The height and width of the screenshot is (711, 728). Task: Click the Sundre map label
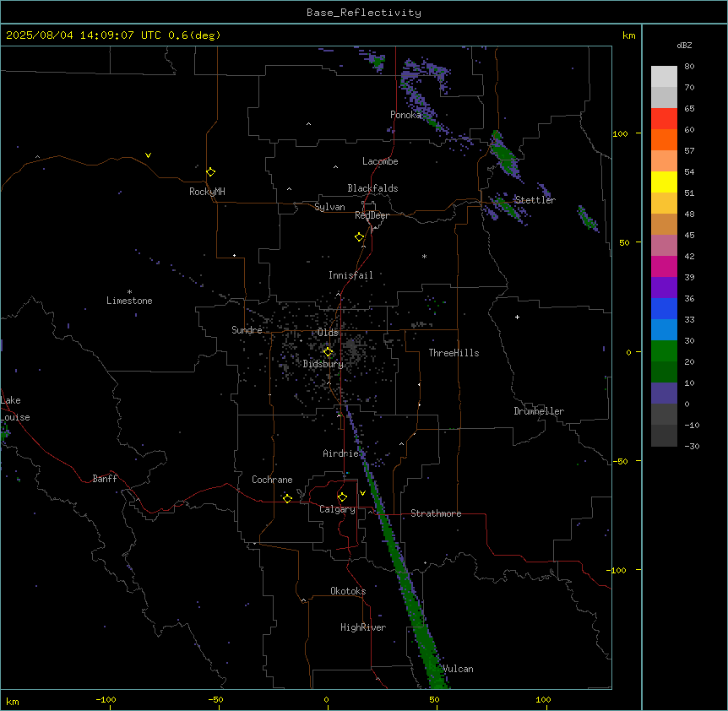247,330
